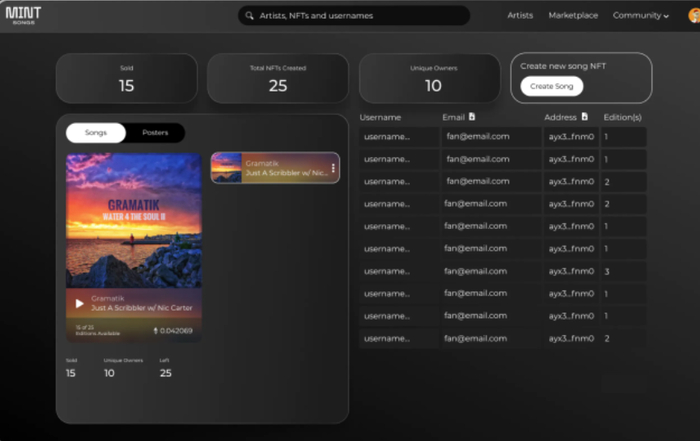This screenshot has width=700, height=441.
Task: Click the Gramatik album cover thumbnail
Action: [226, 168]
